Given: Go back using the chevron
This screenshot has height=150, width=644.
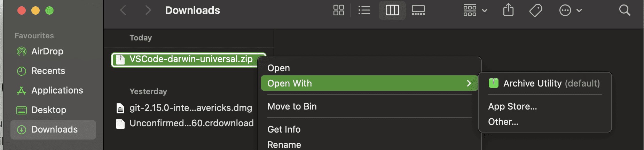Looking at the screenshot, I should pyautogui.click(x=123, y=10).
